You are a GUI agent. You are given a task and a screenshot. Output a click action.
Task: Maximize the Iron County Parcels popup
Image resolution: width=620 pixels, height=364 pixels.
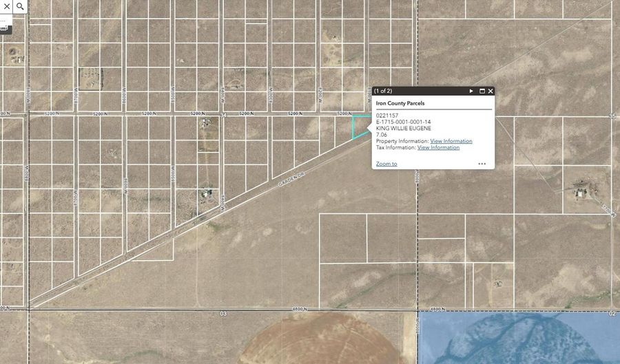482,91
